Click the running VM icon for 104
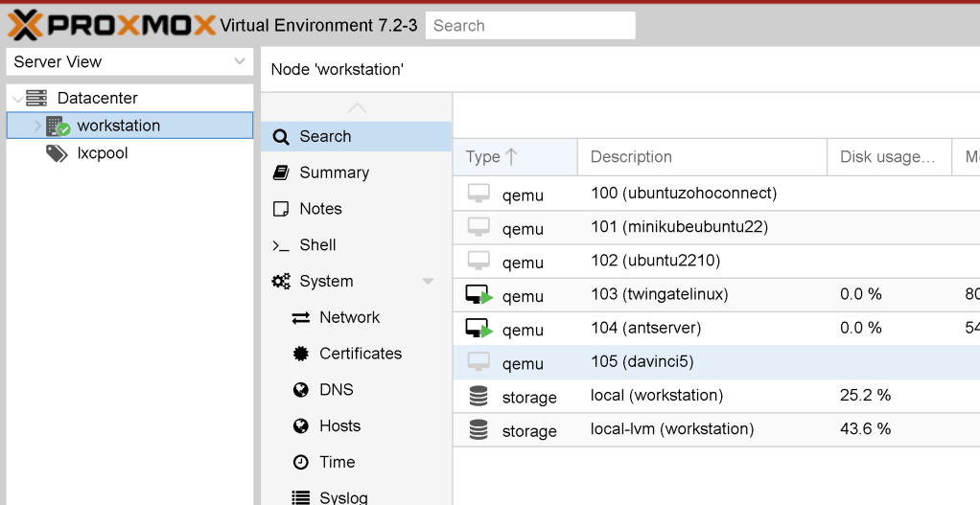Image resolution: width=980 pixels, height=505 pixels. coord(479,329)
